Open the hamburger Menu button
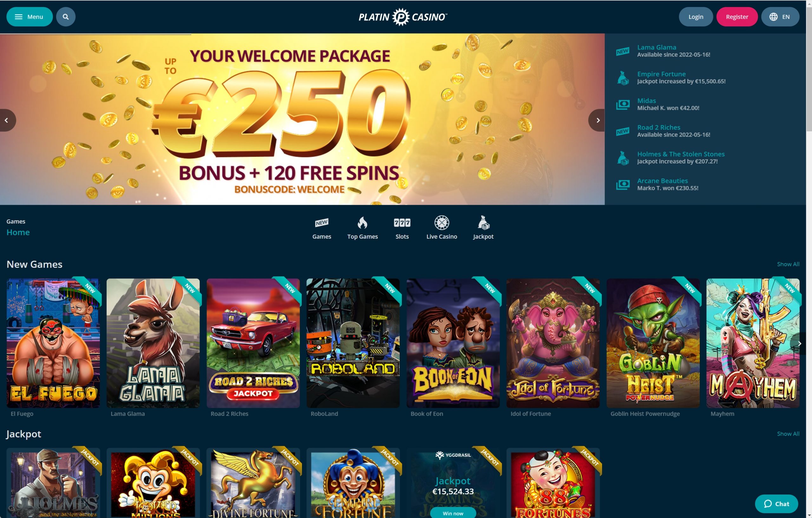The image size is (812, 518). pyautogui.click(x=30, y=16)
